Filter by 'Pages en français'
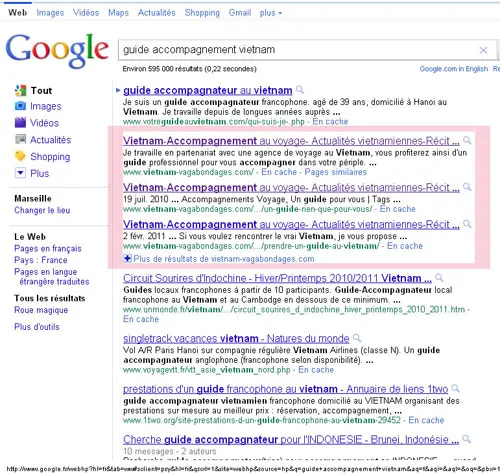This screenshot has width=500, height=473. 48,249
